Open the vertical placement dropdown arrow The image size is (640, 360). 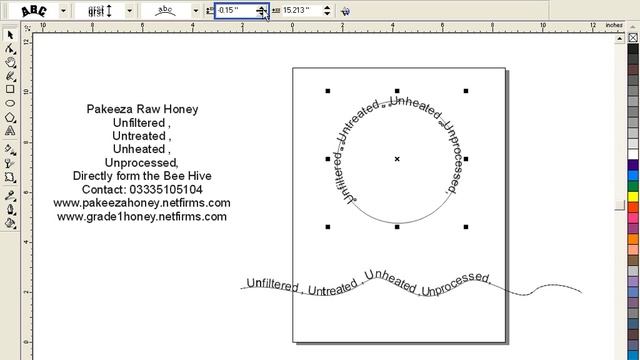pos(129,11)
